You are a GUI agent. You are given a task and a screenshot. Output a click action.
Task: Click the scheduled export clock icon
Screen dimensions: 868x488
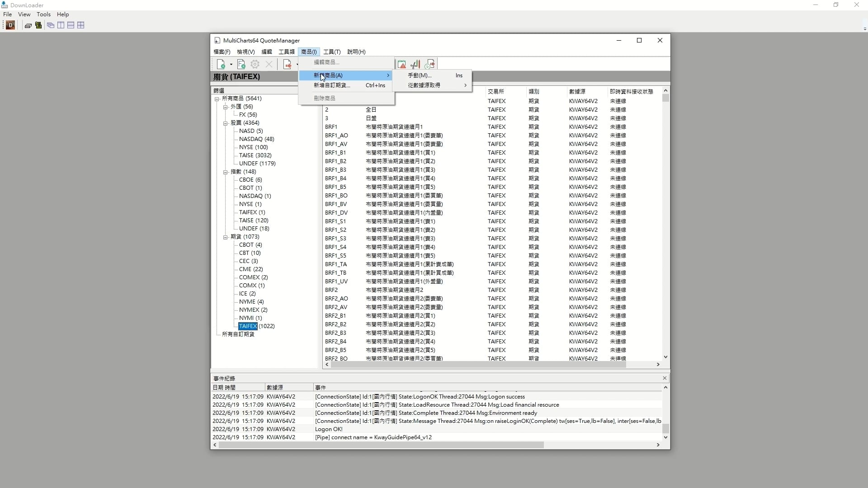pyautogui.click(x=429, y=65)
